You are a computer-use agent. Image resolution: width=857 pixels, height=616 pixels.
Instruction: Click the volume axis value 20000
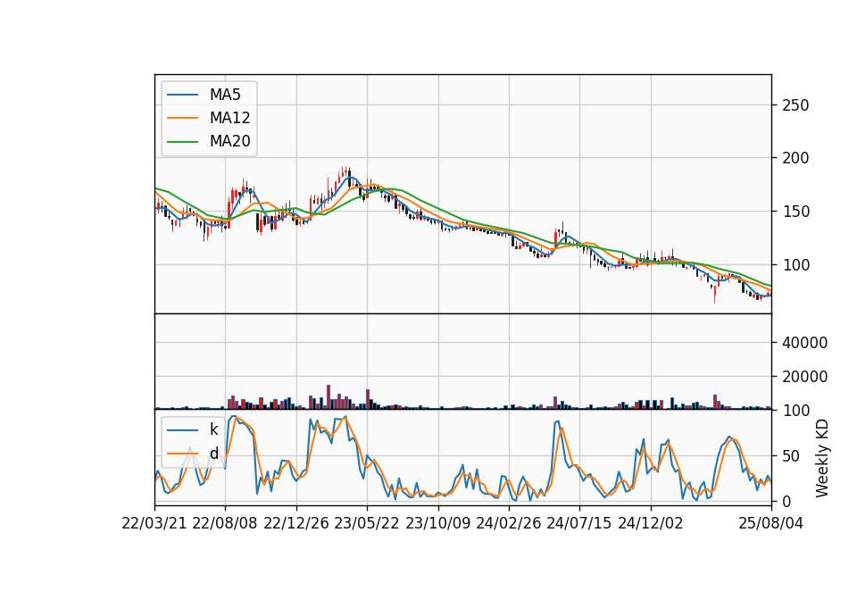click(x=805, y=377)
